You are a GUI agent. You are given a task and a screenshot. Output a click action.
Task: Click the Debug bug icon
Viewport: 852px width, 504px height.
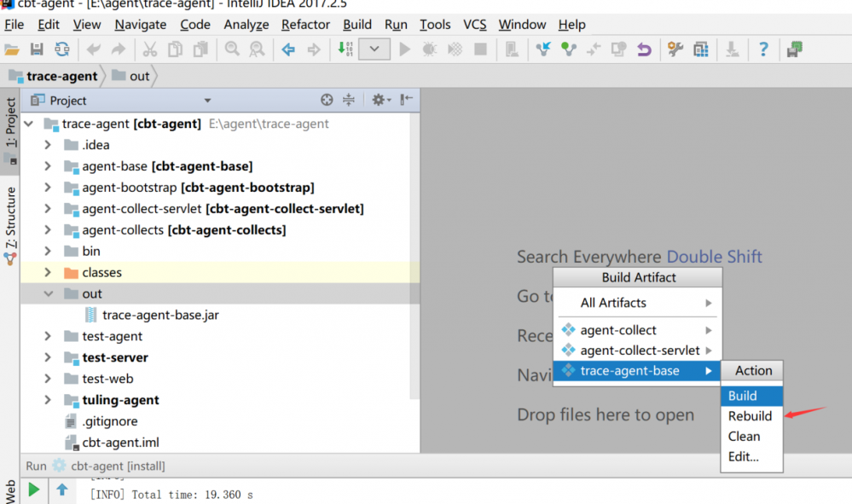coord(429,49)
